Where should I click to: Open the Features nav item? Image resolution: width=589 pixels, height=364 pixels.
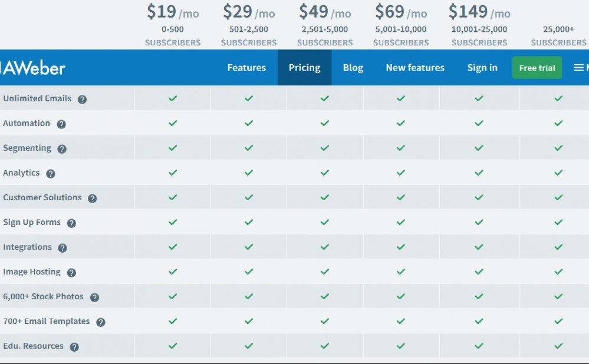tap(246, 68)
